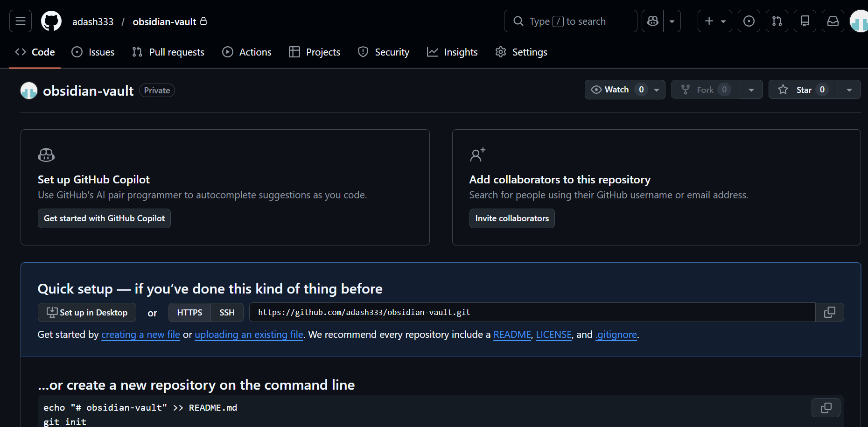Open the create new plus dropdown
This screenshot has height=427, width=868.
[x=714, y=21]
